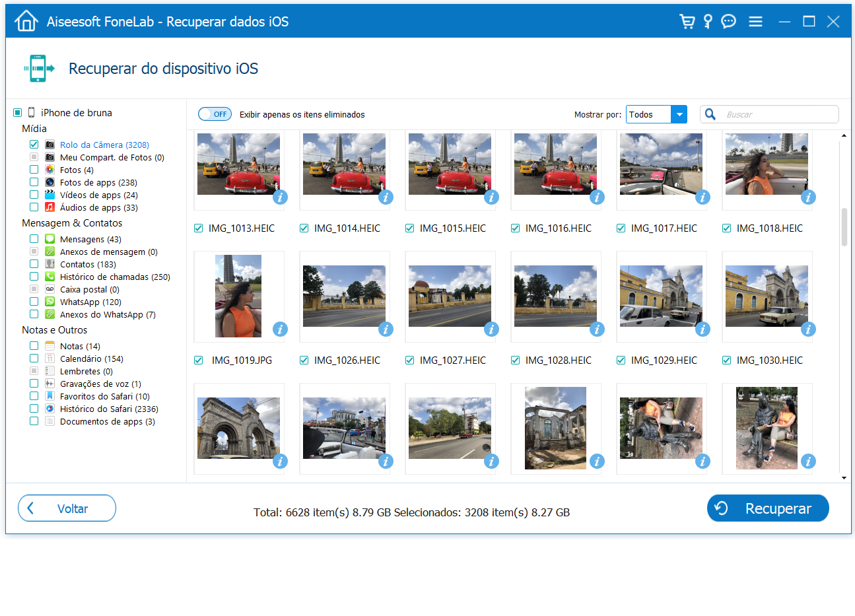The height and width of the screenshot is (616, 855).
Task: Click the Notas e Outros heading
Action: point(55,330)
